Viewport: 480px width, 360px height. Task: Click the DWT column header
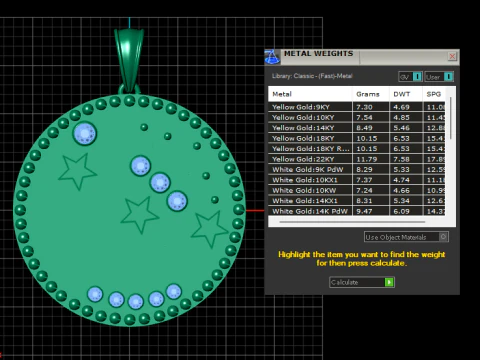(406, 94)
